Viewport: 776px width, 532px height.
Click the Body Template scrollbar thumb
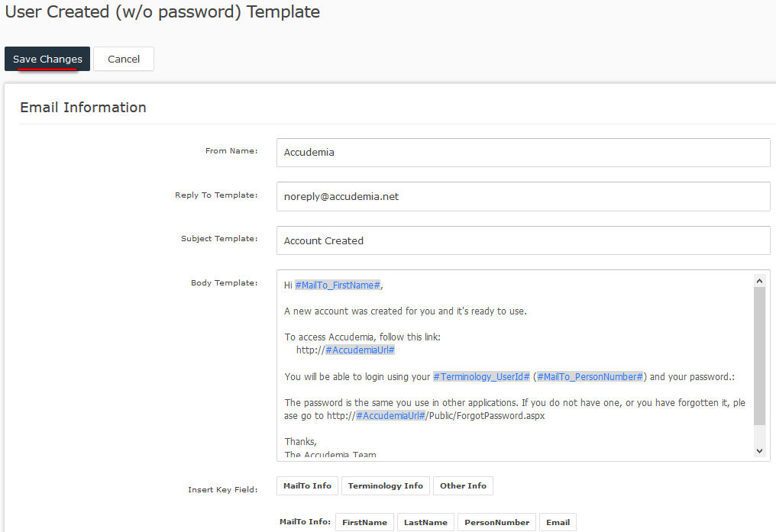pyautogui.click(x=758, y=356)
